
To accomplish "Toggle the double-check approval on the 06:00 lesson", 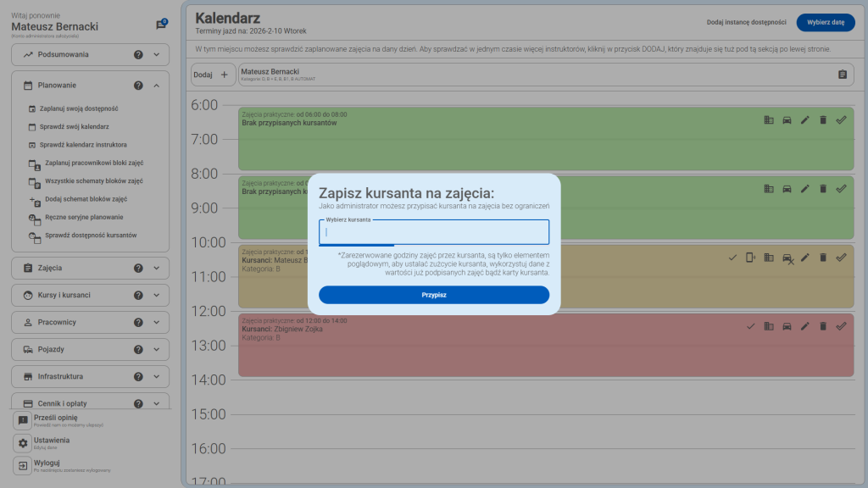I will tap(840, 119).
